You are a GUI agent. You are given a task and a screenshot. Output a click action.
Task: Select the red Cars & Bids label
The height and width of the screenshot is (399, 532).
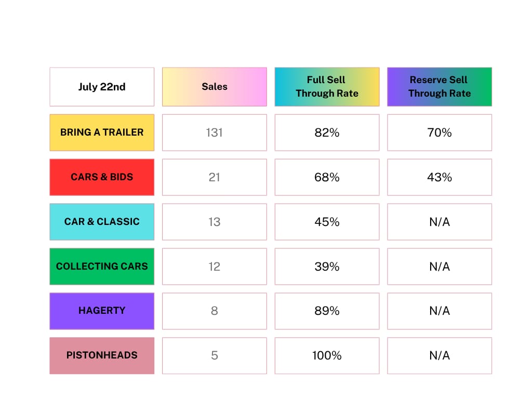pos(102,177)
